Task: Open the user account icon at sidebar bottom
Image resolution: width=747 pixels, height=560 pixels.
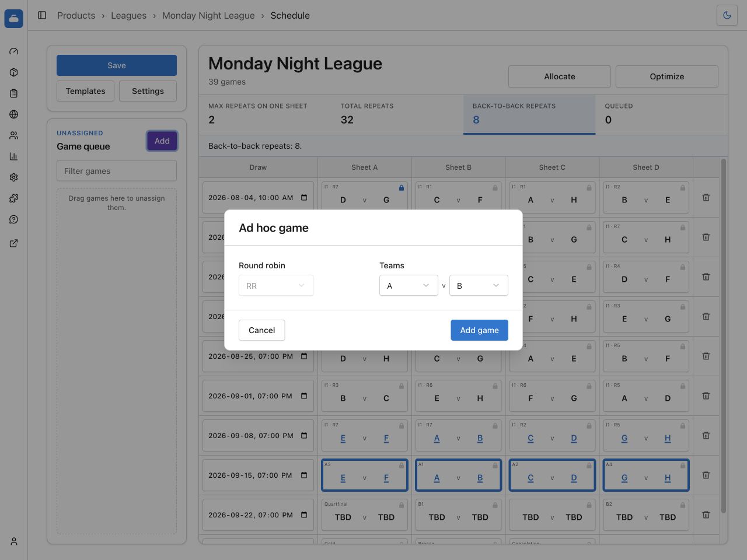Action: click(14, 541)
